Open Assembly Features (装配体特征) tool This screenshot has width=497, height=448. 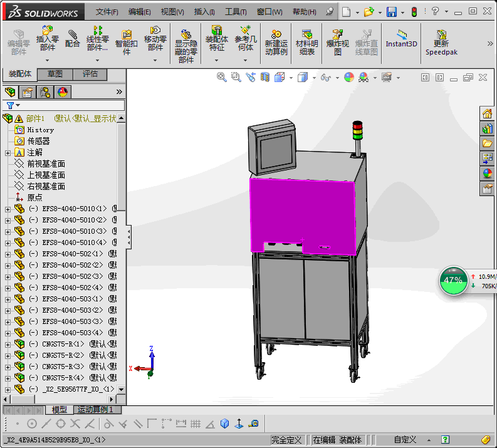pyautogui.click(x=216, y=39)
